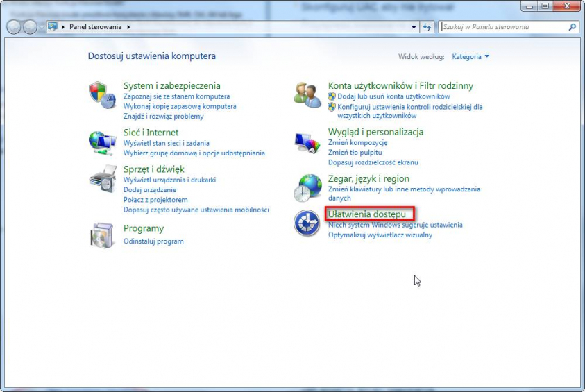Click the Ułatwienia dostępu round icon
585x392 pixels.
pos(307,223)
